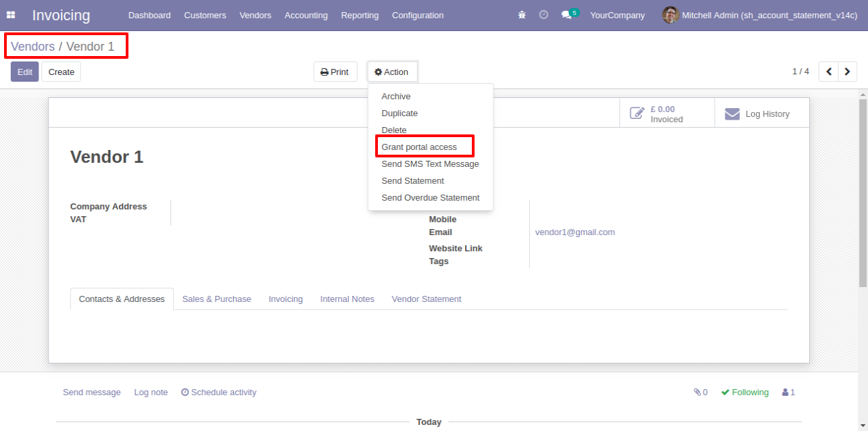
Task: Open the apps grid home menu icon
Action: (x=11, y=15)
